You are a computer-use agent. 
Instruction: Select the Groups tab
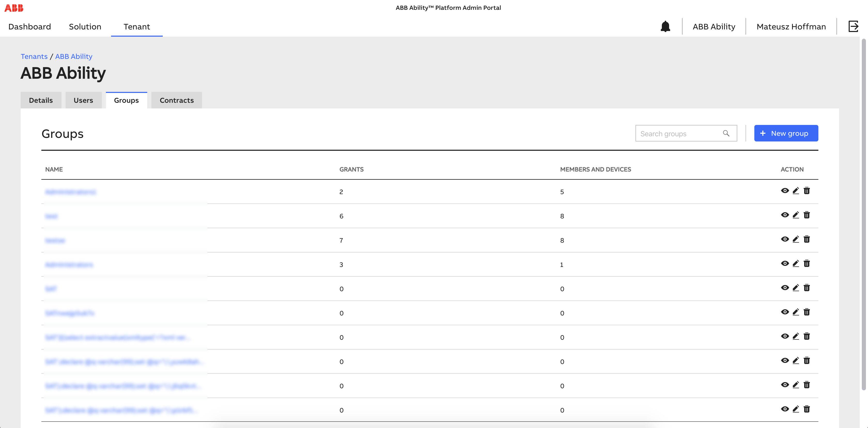126,100
